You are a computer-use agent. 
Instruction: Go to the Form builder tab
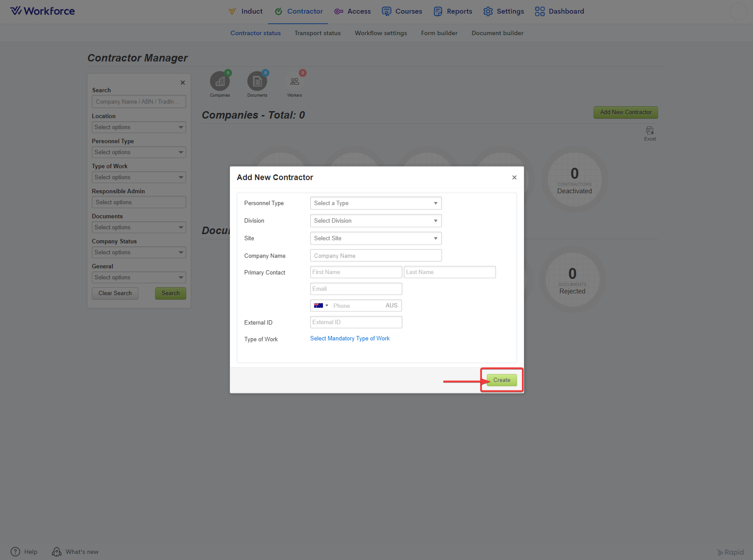click(x=439, y=33)
